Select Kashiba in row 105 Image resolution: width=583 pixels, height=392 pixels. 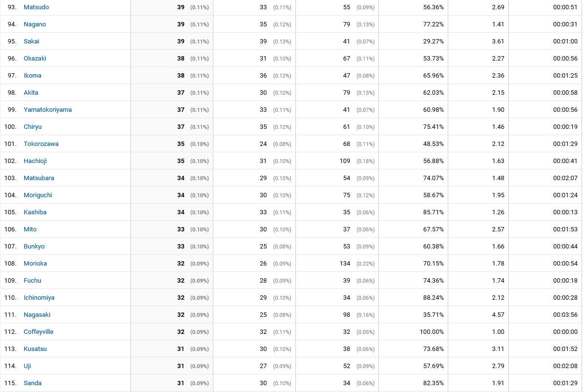tap(35, 212)
